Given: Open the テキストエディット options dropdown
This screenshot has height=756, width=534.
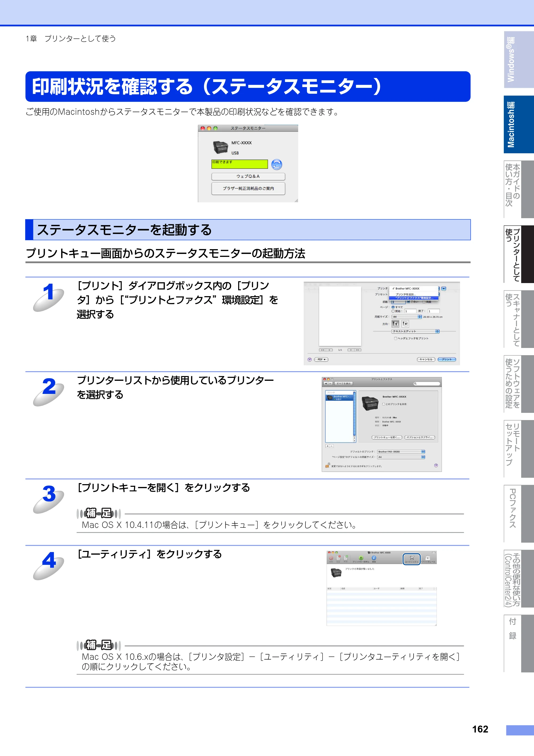Looking at the screenshot, I should click(415, 331).
